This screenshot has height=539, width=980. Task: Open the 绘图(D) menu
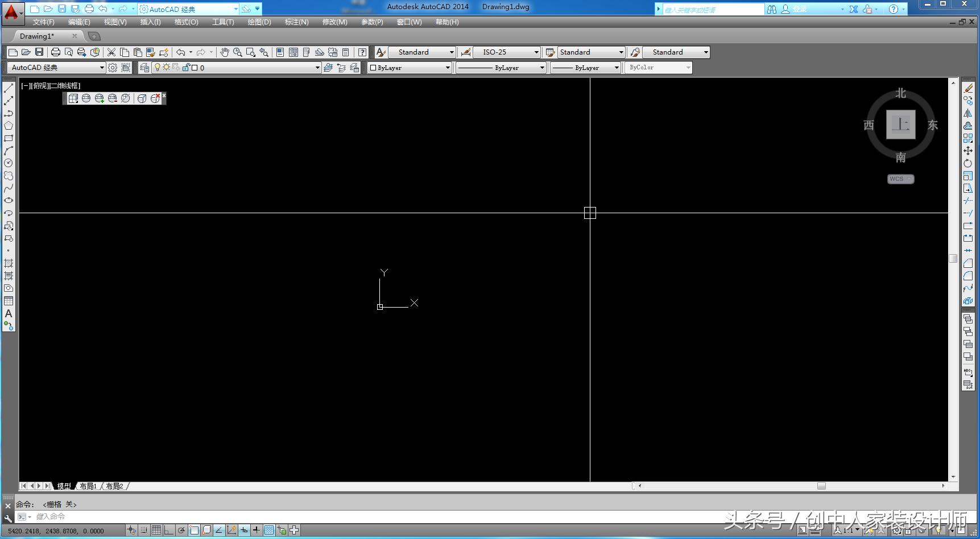pyautogui.click(x=259, y=22)
